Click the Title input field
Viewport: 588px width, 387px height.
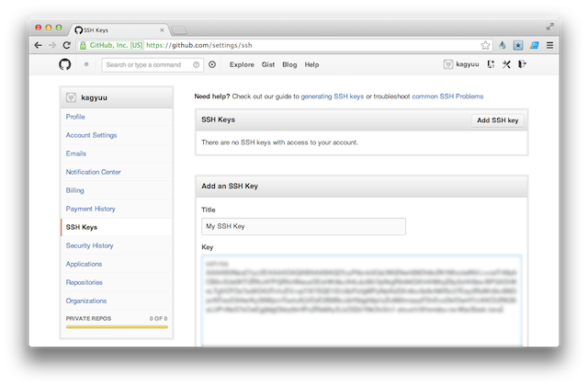coord(303,226)
